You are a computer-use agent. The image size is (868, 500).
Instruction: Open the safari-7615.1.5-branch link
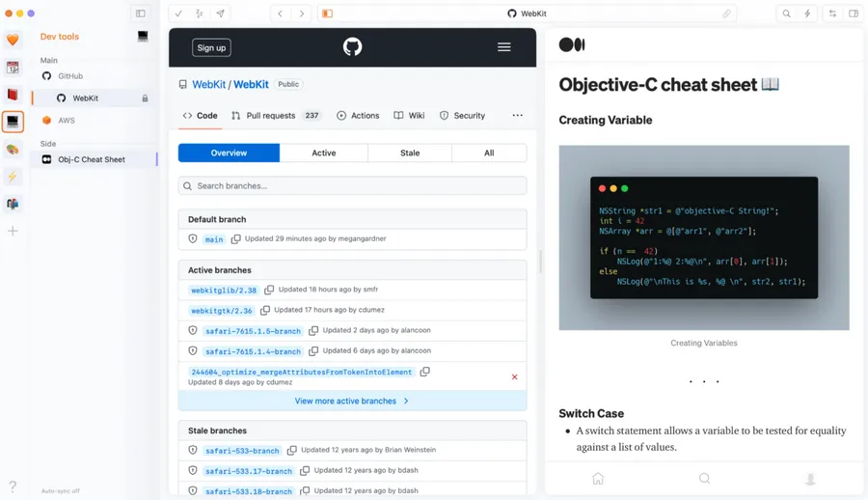coord(253,331)
